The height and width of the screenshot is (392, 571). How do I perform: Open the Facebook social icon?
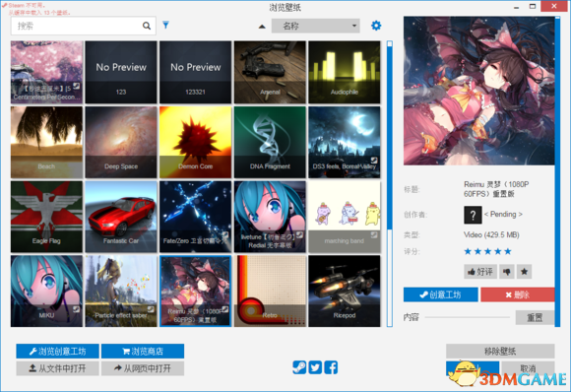(x=331, y=367)
